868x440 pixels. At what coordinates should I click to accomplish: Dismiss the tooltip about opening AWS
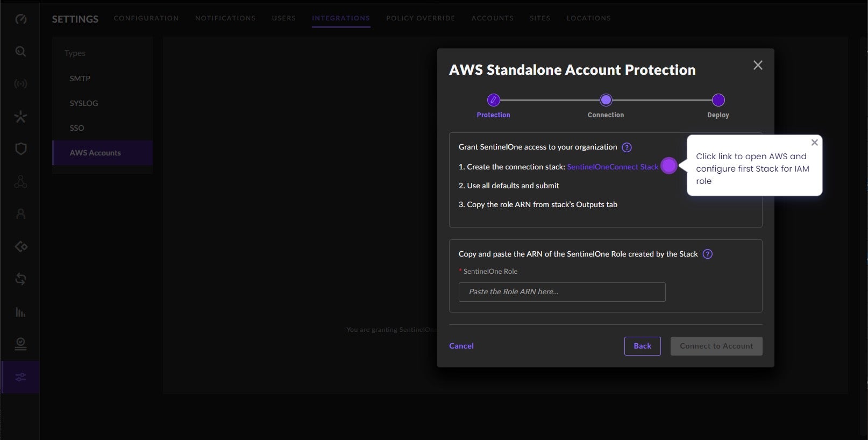[x=814, y=143]
